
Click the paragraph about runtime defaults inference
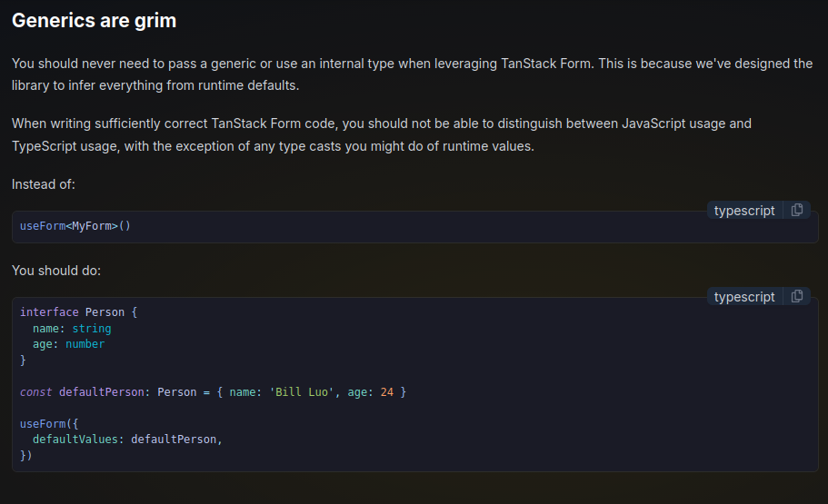point(412,74)
